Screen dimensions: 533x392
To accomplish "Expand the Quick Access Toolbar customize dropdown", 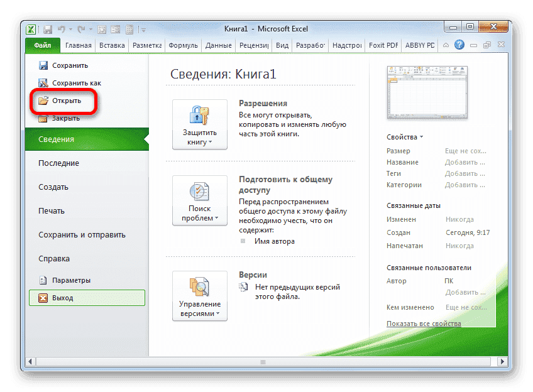I will 143,29.
